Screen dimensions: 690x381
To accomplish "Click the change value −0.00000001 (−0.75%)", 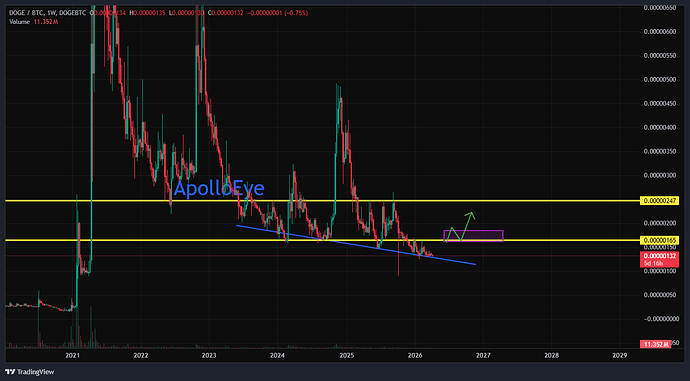I will (277, 13).
